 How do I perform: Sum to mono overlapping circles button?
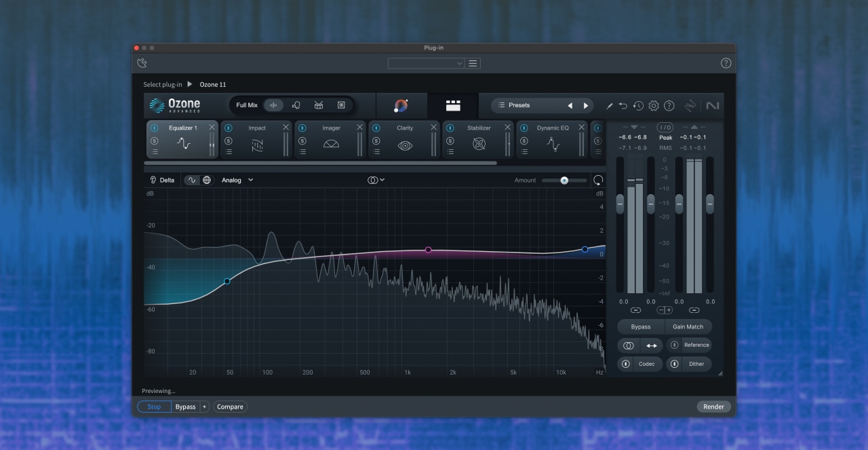tap(629, 345)
